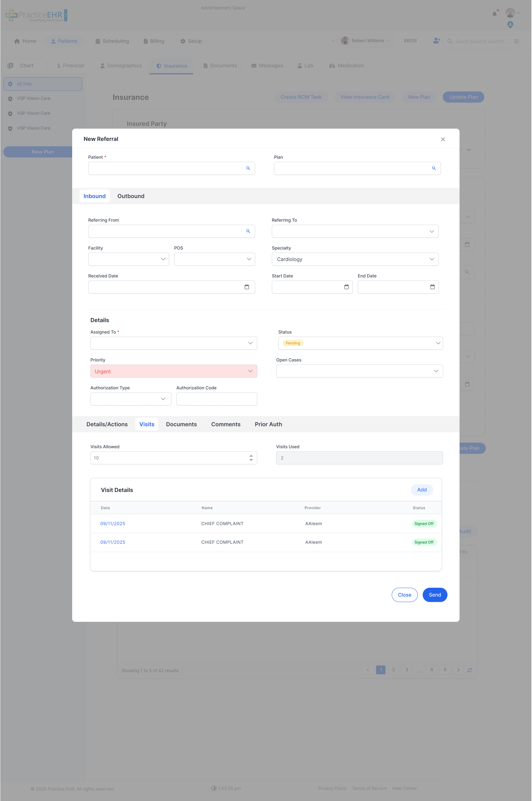Switch to the Prior Auth tab
The image size is (532, 801).
point(268,424)
